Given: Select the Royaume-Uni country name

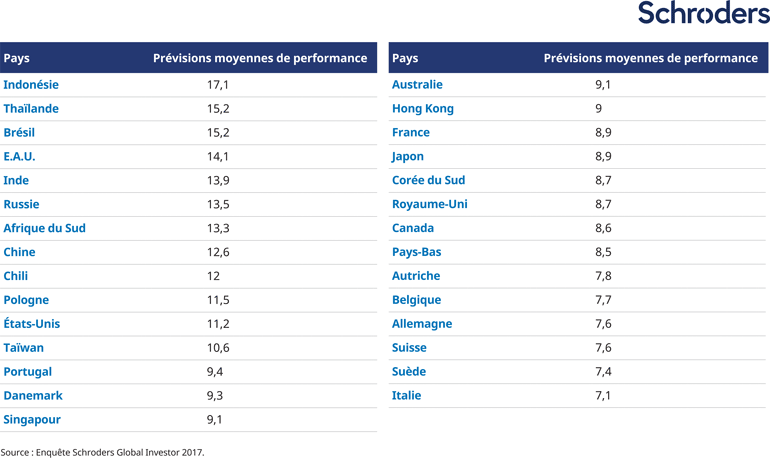Looking at the screenshot, I should (430, 204).
